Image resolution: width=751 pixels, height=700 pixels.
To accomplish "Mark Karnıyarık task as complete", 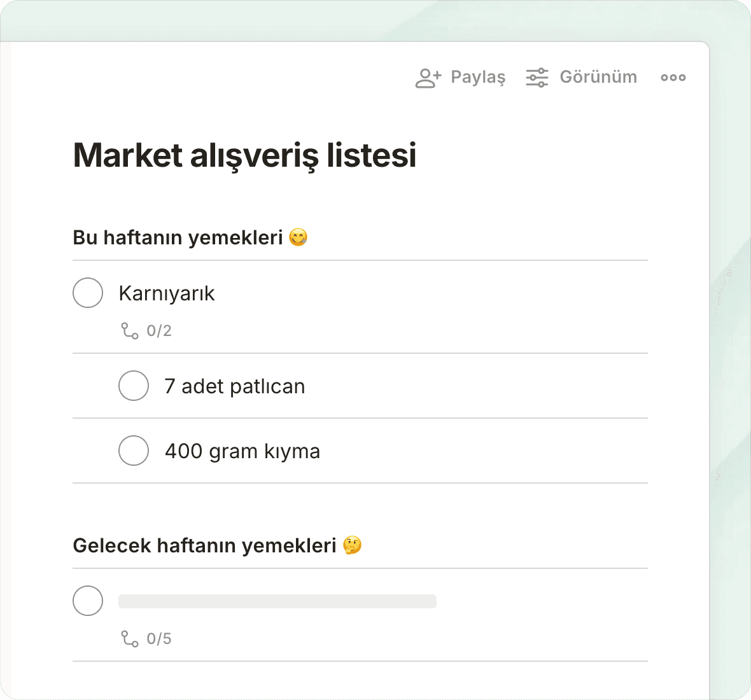I will (88, 293).
